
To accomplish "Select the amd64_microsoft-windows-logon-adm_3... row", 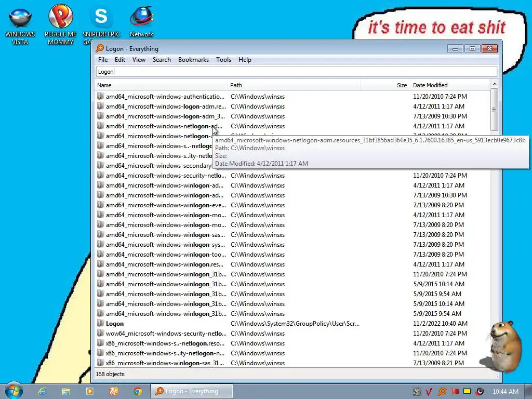I will 292,116.
